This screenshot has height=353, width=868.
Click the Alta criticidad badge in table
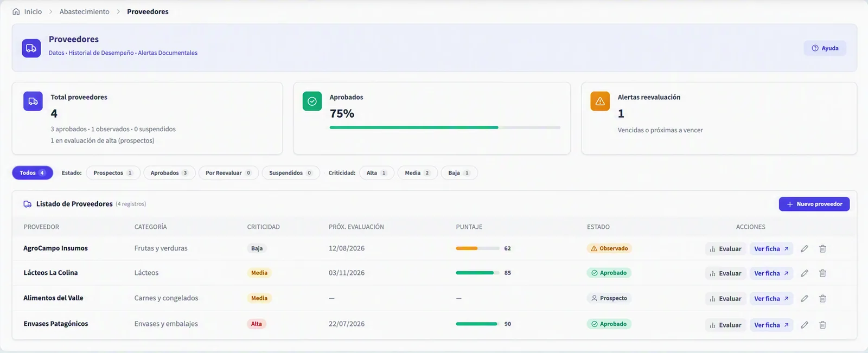[x=257, y=324]
